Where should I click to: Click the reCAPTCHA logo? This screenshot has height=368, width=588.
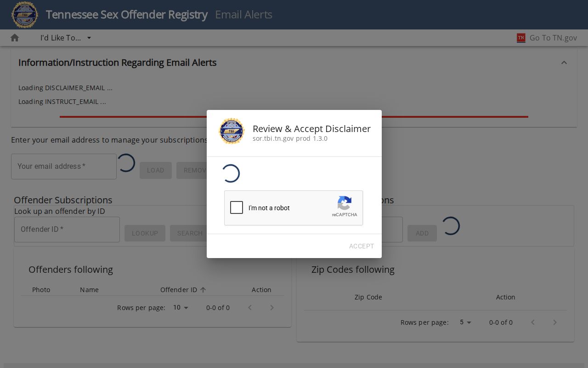tap(345, 203)
